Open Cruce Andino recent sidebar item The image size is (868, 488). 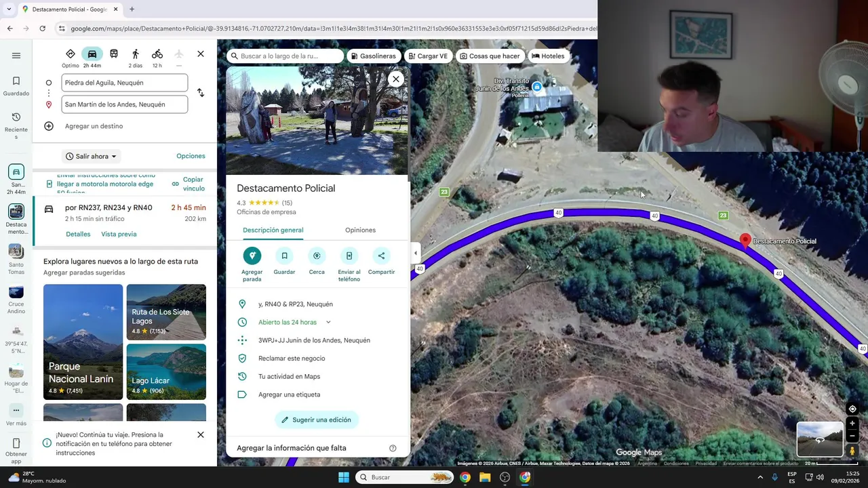16,299
